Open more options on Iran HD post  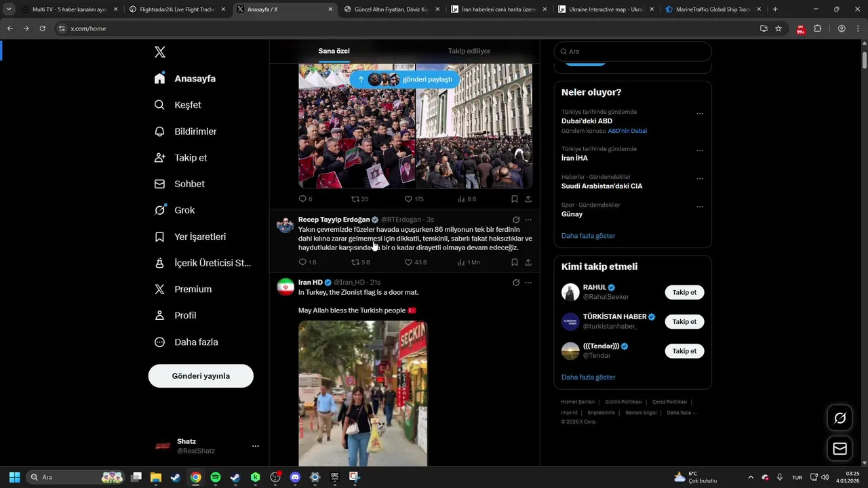click(528, 283)
